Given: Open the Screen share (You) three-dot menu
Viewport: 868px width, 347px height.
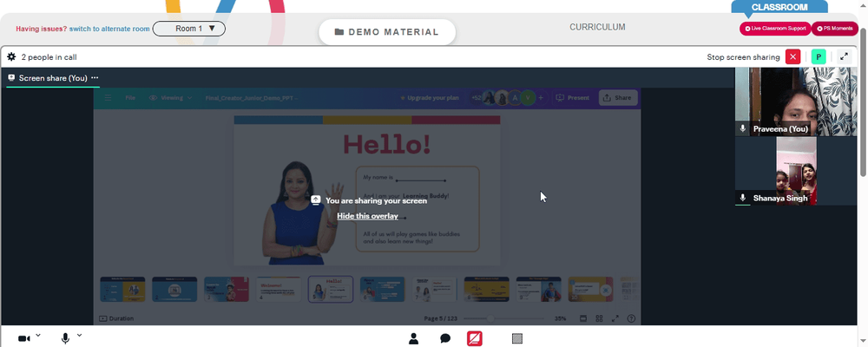Looking at the screenshot, I should click(x=95, y=78).
